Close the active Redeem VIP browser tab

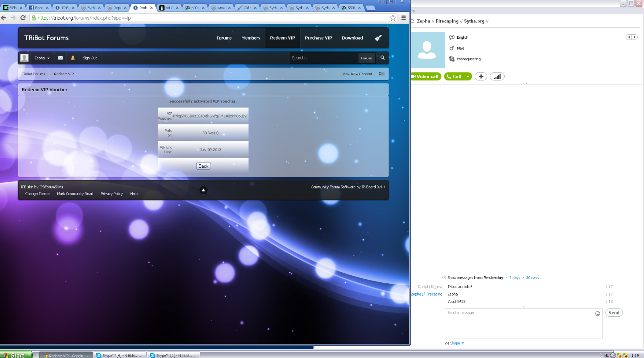[x=151, y=8]
